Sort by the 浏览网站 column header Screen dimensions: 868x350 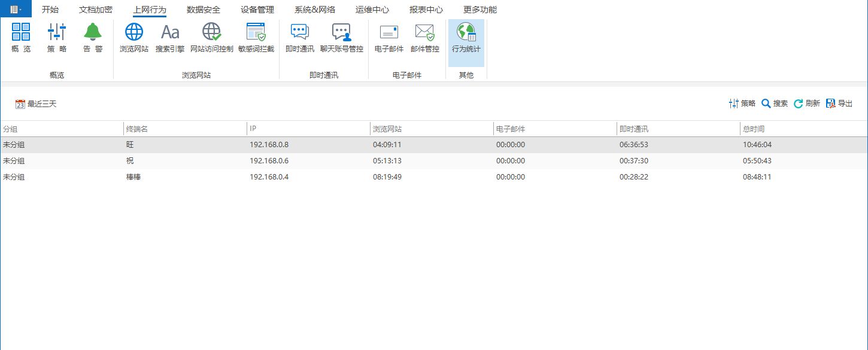click(x=432, y=129)
